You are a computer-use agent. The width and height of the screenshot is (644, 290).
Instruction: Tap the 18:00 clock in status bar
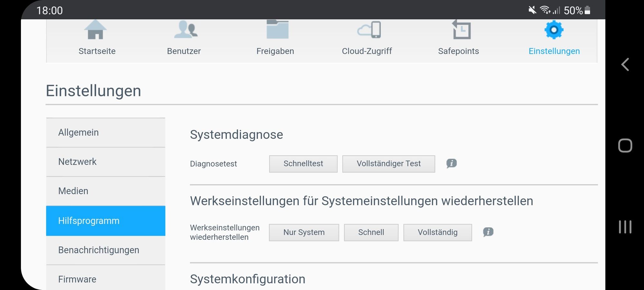[50, 10]
